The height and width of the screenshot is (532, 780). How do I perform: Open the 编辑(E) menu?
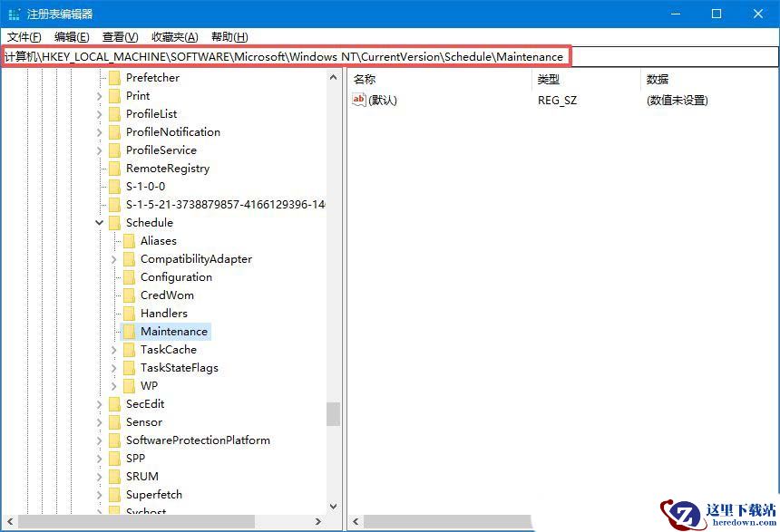tap(72, 37)
